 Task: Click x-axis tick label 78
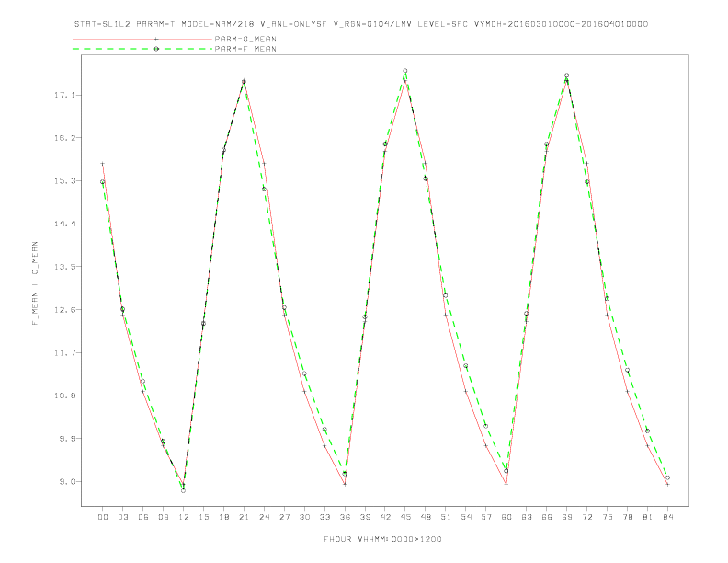tap(627, 517)
